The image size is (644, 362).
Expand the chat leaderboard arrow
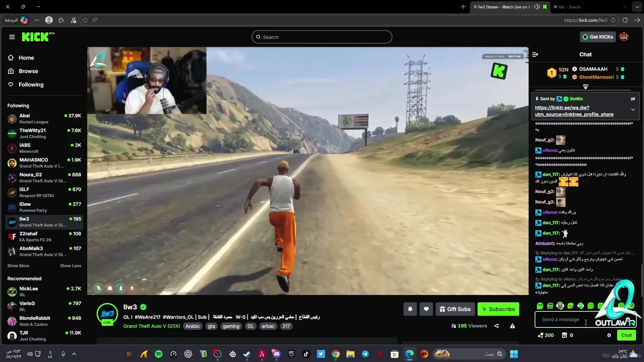tap(586, 87)
